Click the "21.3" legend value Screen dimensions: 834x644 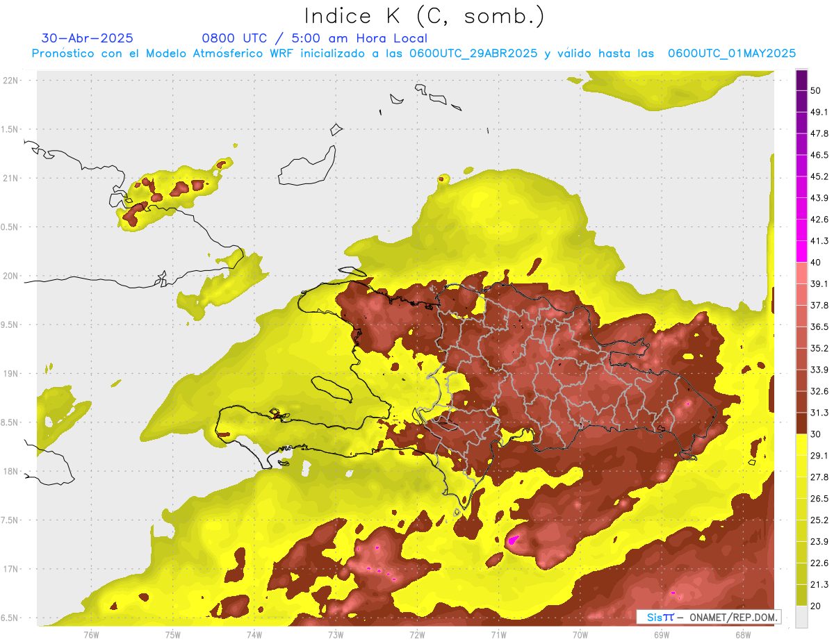point(819,584)
